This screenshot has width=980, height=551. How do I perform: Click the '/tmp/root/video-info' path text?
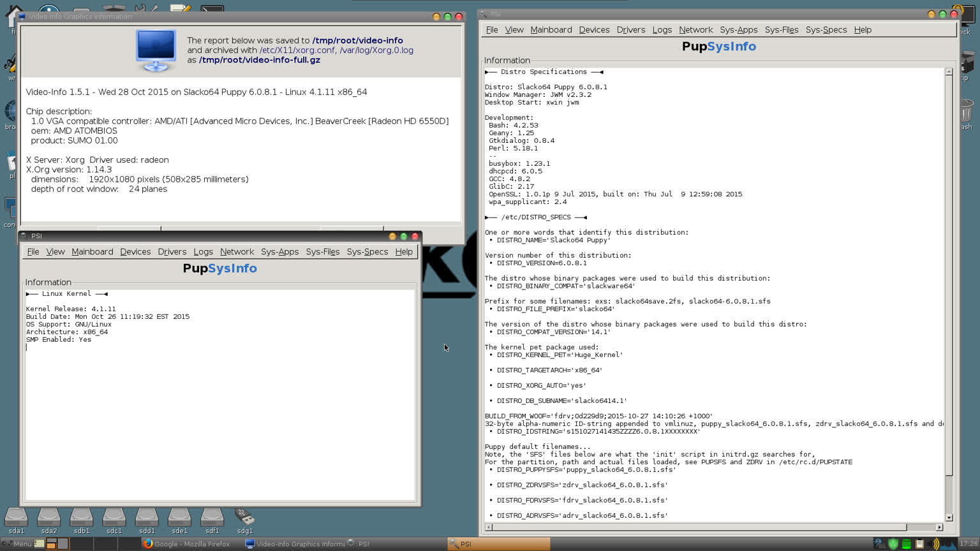(x=357, y=40)
